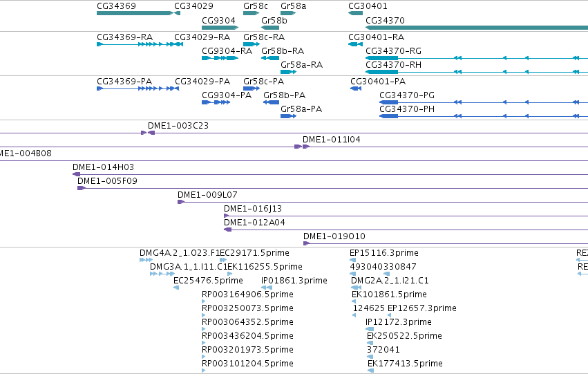Click EST RP003201973.5prime
Screen dimensions: 588x374
[x=204, y=357]
